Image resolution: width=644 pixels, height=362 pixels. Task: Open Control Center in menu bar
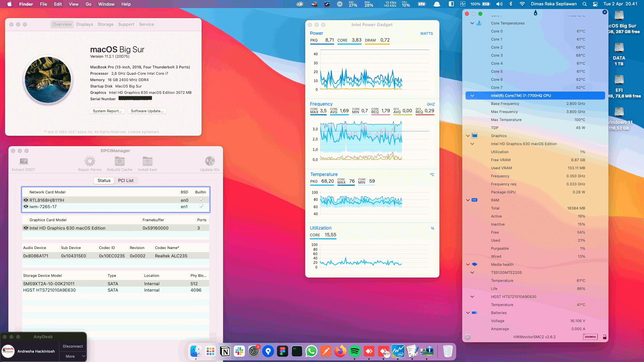click(x=595, y=4)
